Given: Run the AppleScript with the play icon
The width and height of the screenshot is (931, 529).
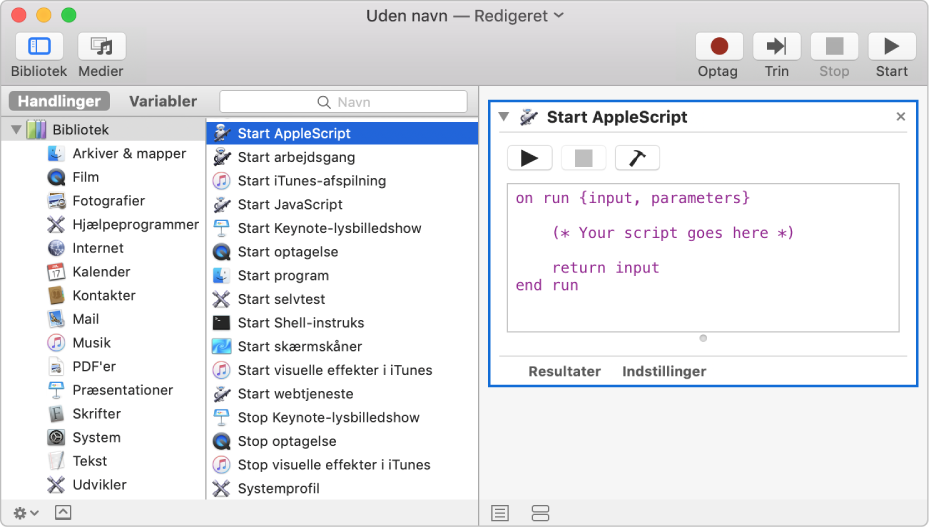Looking at the screenshot, I should [x=529, y=158].
